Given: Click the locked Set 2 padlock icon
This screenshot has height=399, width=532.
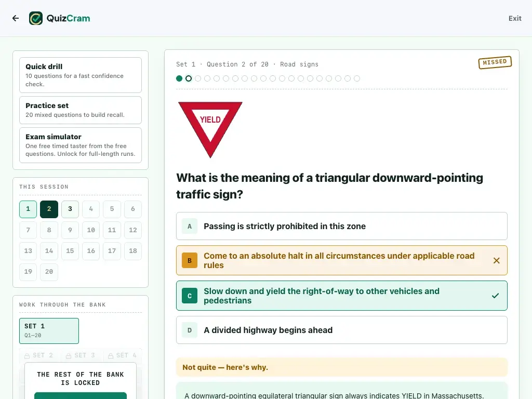Looking at the screenshot, I should (27, 356).
